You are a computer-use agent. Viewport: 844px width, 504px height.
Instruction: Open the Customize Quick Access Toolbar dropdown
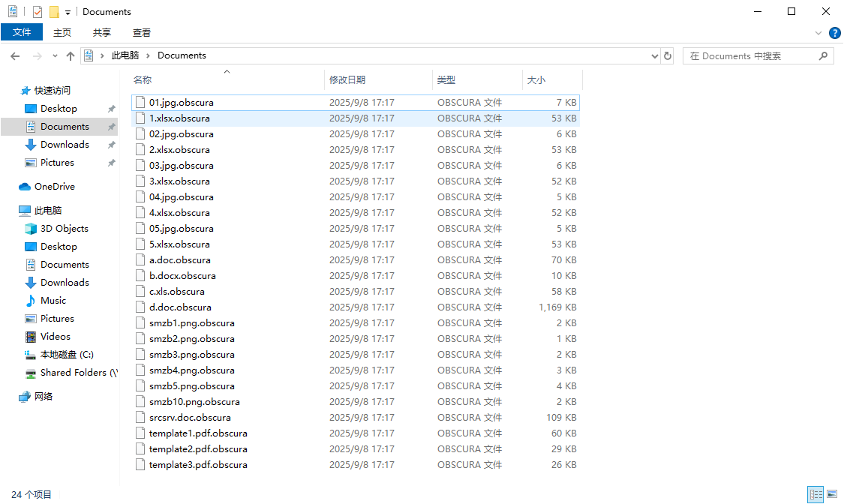click(68, 13)
